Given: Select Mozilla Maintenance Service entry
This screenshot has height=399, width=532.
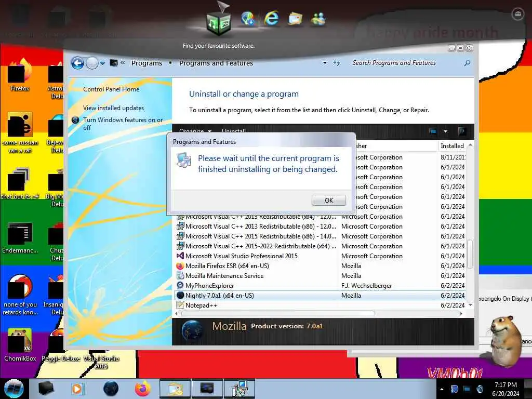Looking at the screenshot, I should [321, 275].
